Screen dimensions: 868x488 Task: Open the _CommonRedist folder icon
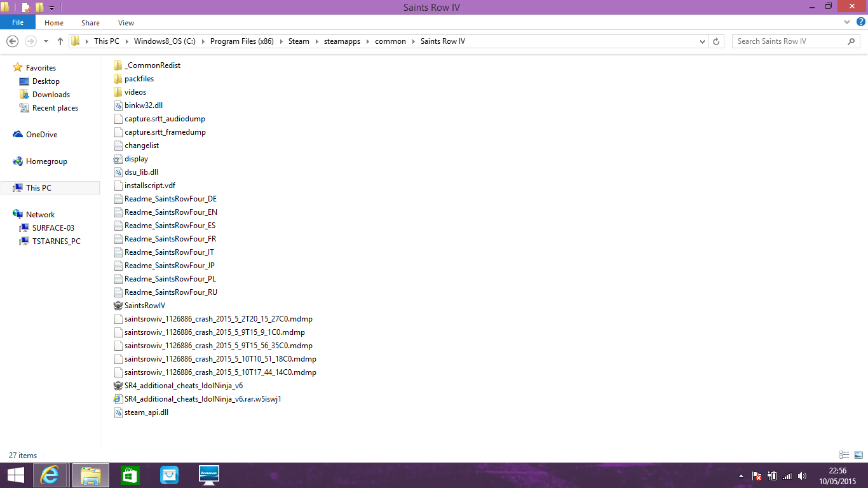118,65
